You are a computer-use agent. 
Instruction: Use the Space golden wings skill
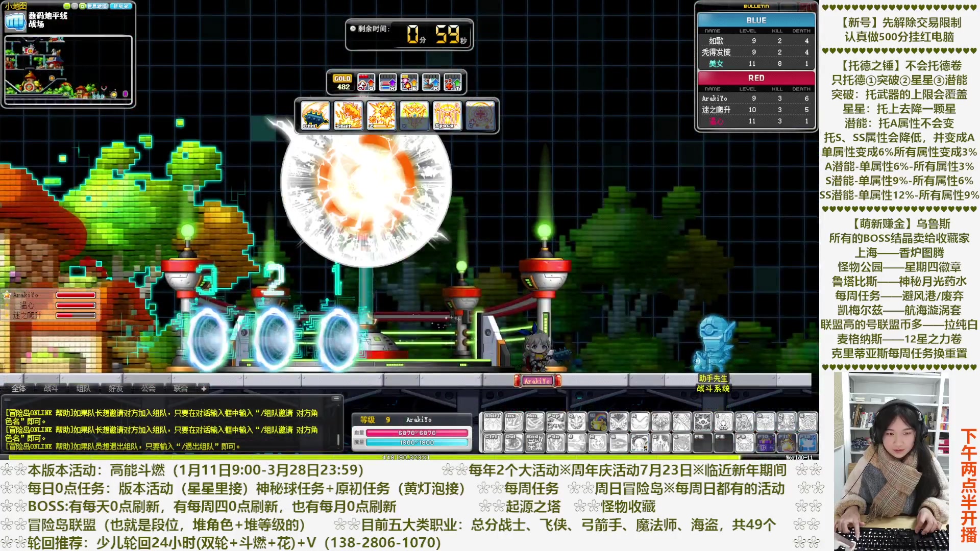pyautogui.click(x=447, y=115)
